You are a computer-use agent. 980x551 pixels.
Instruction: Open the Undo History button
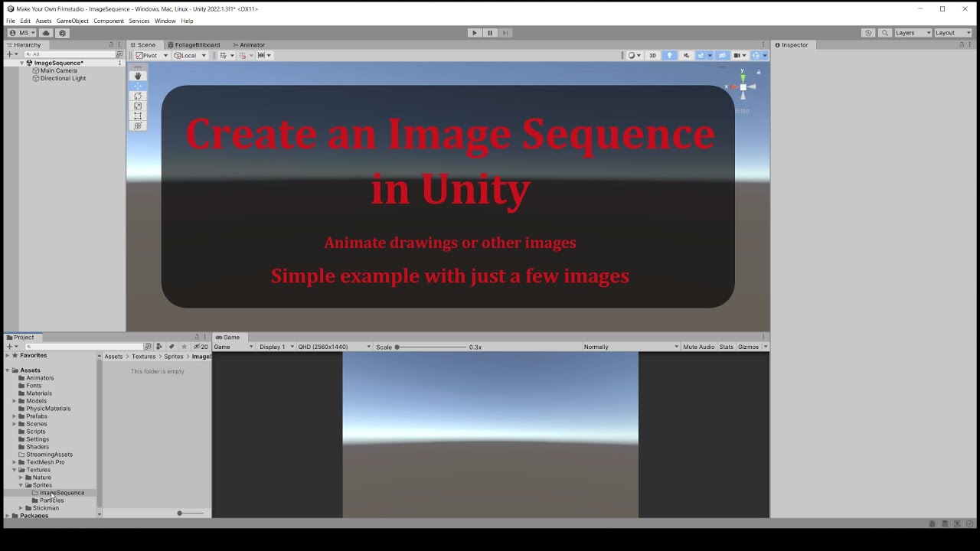point(868,33)
